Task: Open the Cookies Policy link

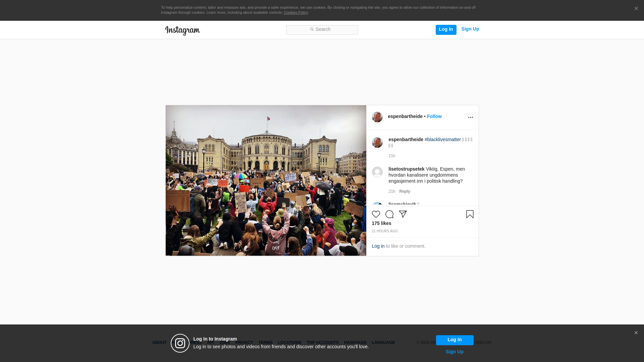Action: (x=296, y=12)
